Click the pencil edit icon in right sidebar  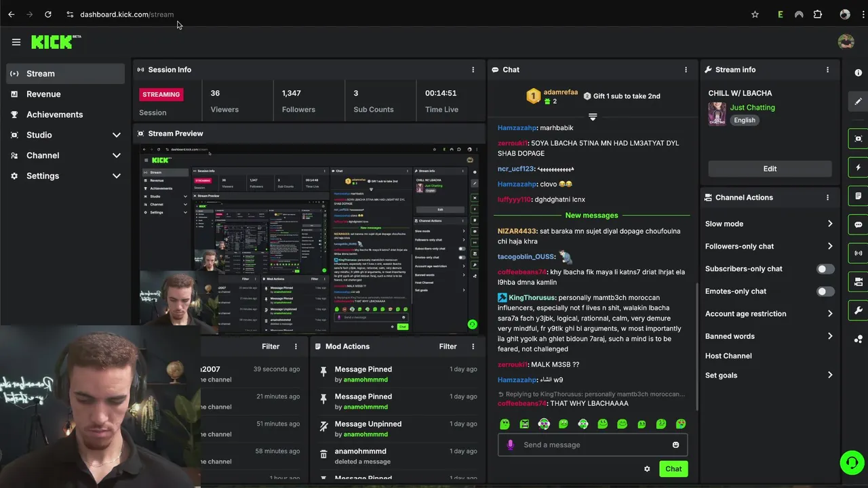point(859,102)
